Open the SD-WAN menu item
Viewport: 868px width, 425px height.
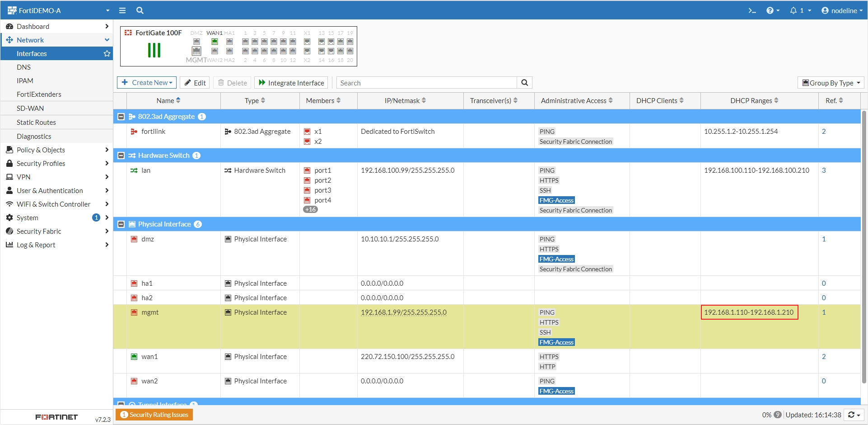coord(56,108)
